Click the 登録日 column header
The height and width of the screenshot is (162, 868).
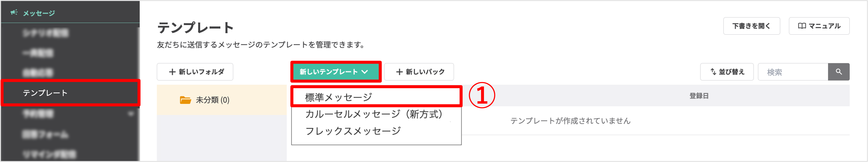pyautogui.click(x=699, y=96)
